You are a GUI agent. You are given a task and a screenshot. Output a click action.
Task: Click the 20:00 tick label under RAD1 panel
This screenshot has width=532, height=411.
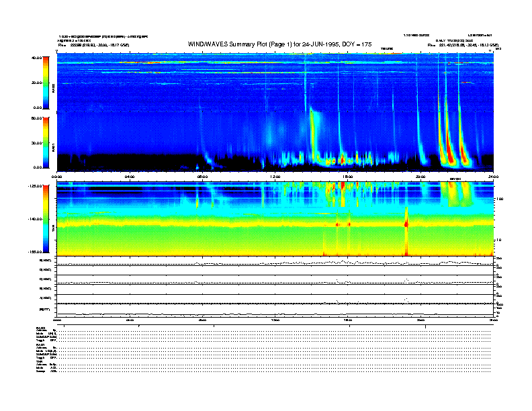coord(420,177)
